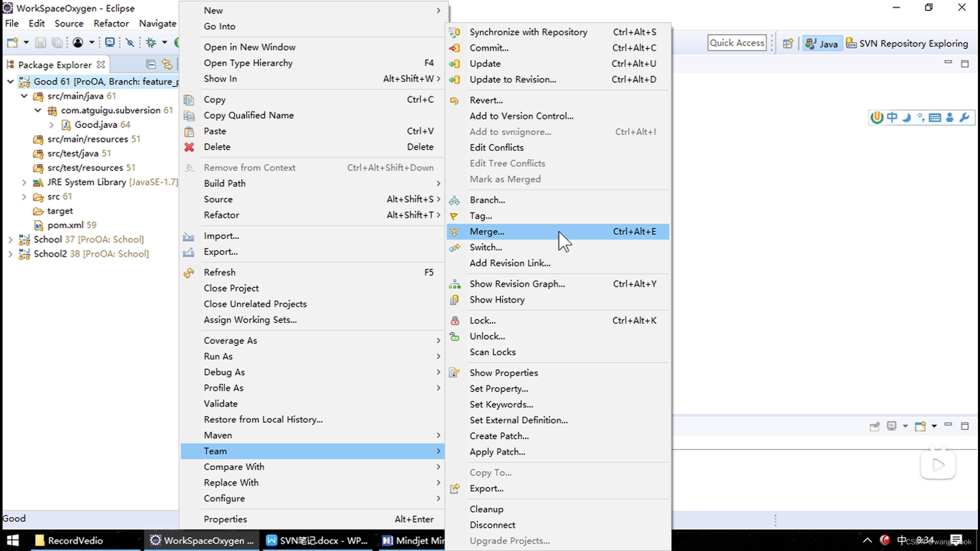980x551 pixels.
Task: Expand the School project node
Action: pyautogui.click(x=10, y=239)
